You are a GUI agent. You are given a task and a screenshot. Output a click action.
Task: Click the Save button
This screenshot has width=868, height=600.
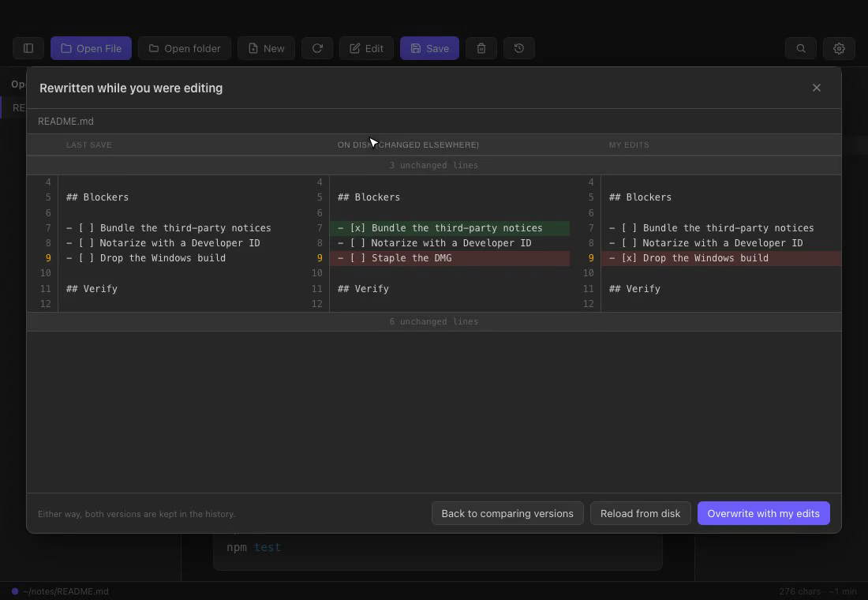(429, 48)
